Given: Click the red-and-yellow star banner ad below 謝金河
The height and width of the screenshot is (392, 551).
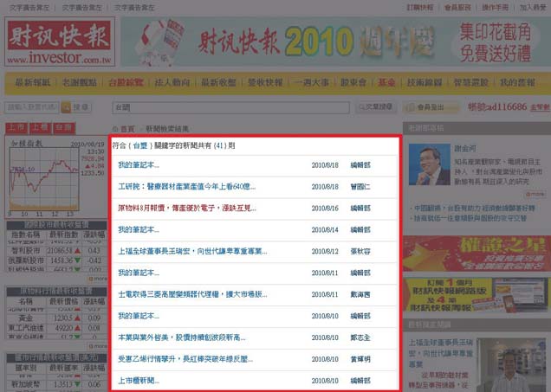Looking at the screenshot, I should coord(476,254).
